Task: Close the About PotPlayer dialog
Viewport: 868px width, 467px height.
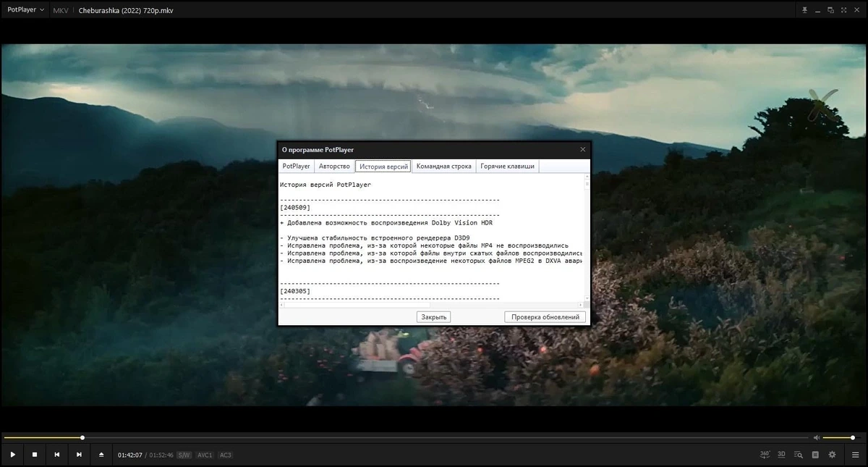Action: coord(583,149)
